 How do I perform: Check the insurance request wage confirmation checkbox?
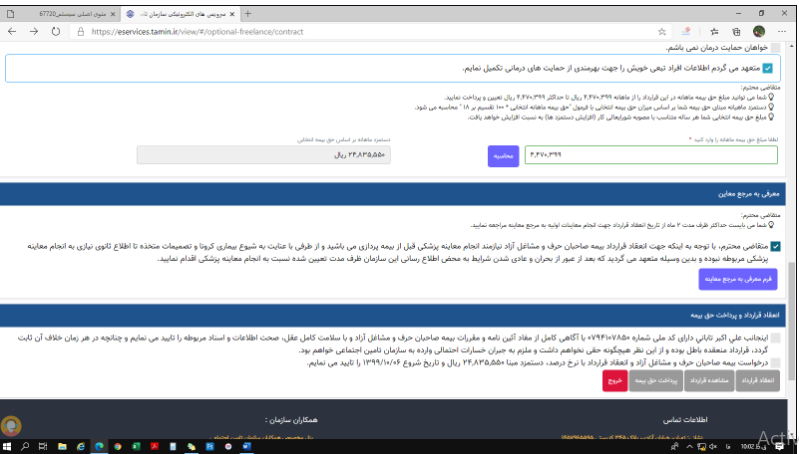[x=775, y=363]
